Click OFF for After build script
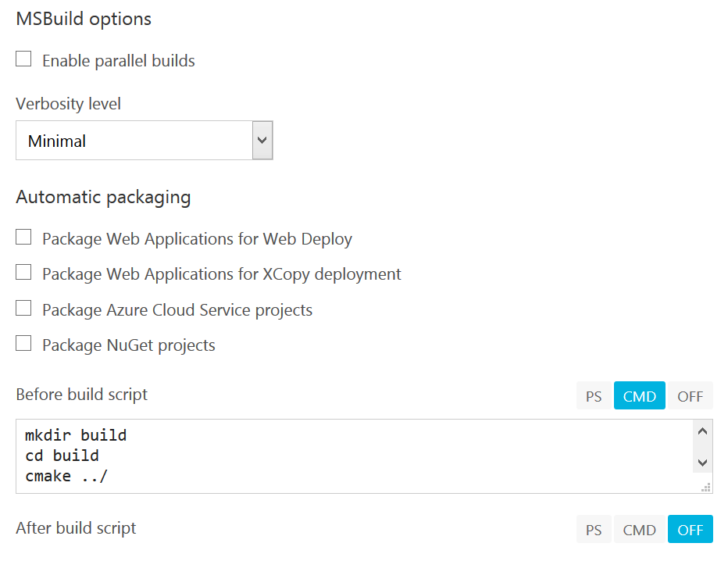 coord(691,530)
